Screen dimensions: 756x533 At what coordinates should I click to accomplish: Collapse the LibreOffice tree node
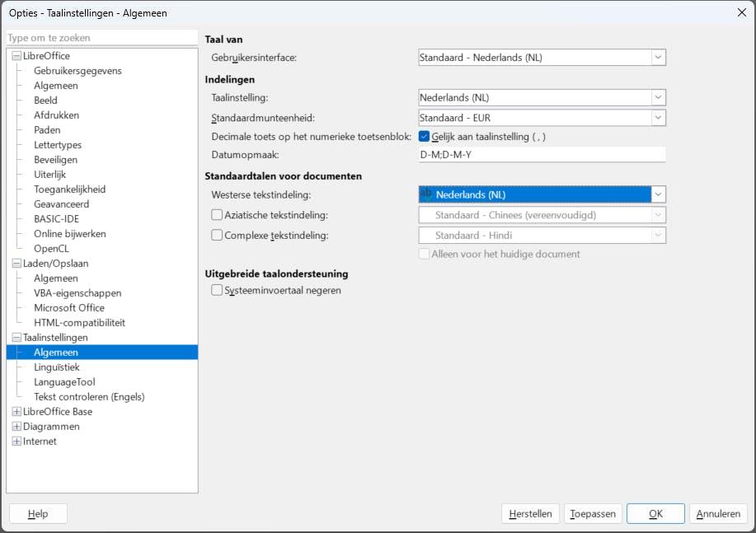[x=16, y=56]
